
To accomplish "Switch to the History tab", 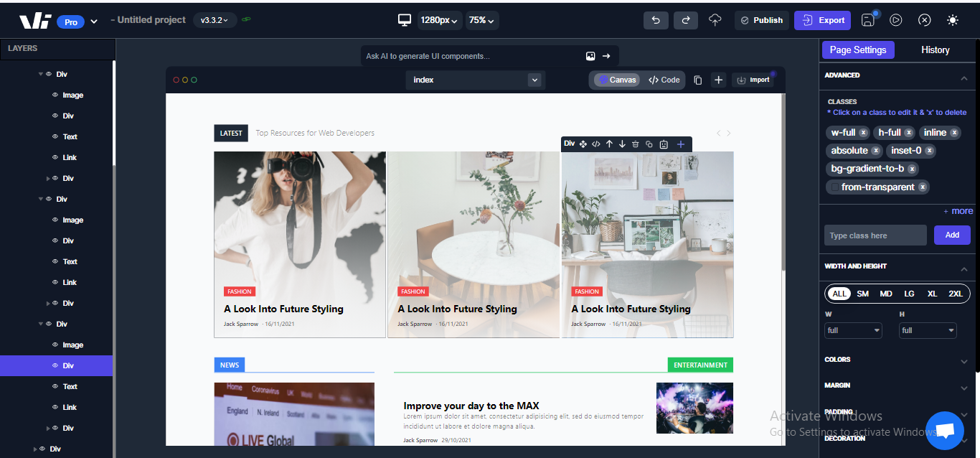I will [x=935, y=50].
